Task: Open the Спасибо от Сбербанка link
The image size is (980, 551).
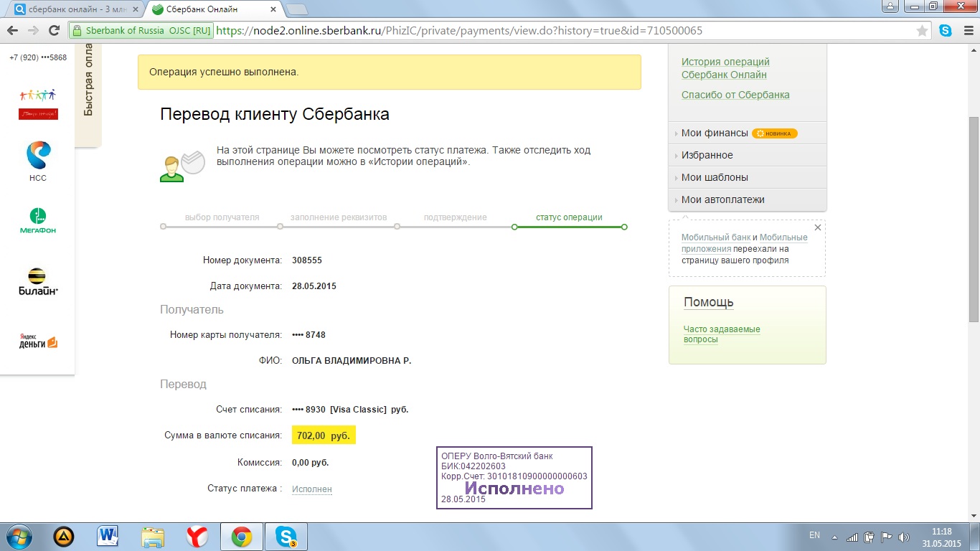Action: click(735, 95)
